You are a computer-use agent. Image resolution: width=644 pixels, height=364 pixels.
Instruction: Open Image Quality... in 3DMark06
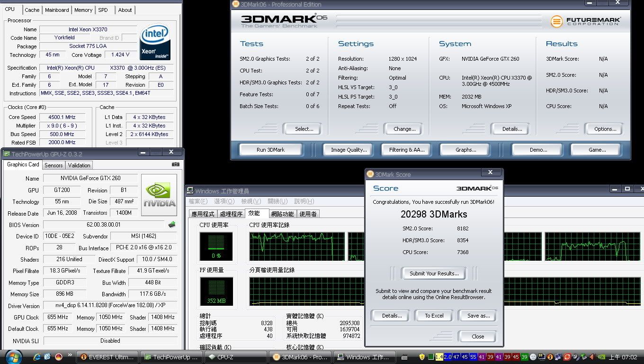[349, 150]
